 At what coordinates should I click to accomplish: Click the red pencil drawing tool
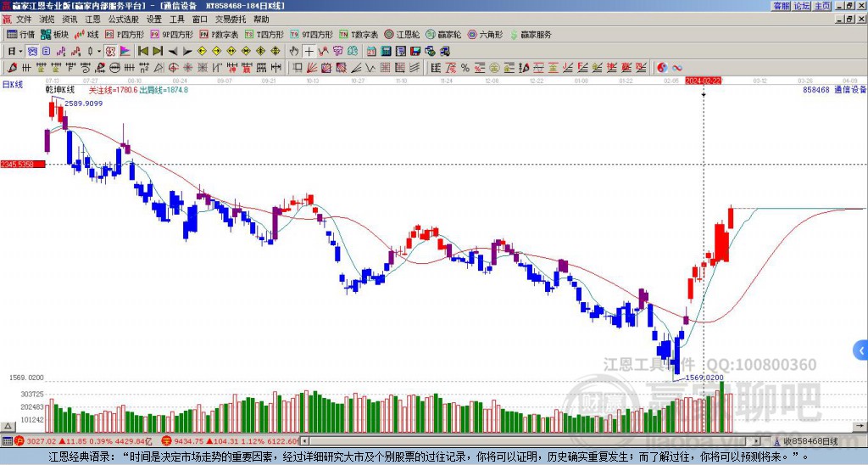click(x=12, y=68)
